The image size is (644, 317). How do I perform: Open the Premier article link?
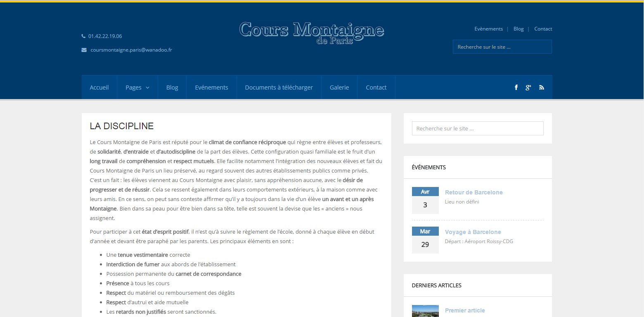pos(465,310)
